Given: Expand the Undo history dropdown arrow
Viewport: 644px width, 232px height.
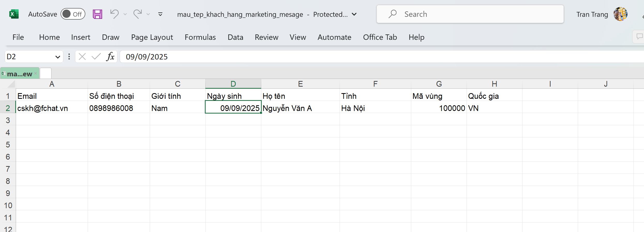Looking at the screenshot, I should point(125,14).
